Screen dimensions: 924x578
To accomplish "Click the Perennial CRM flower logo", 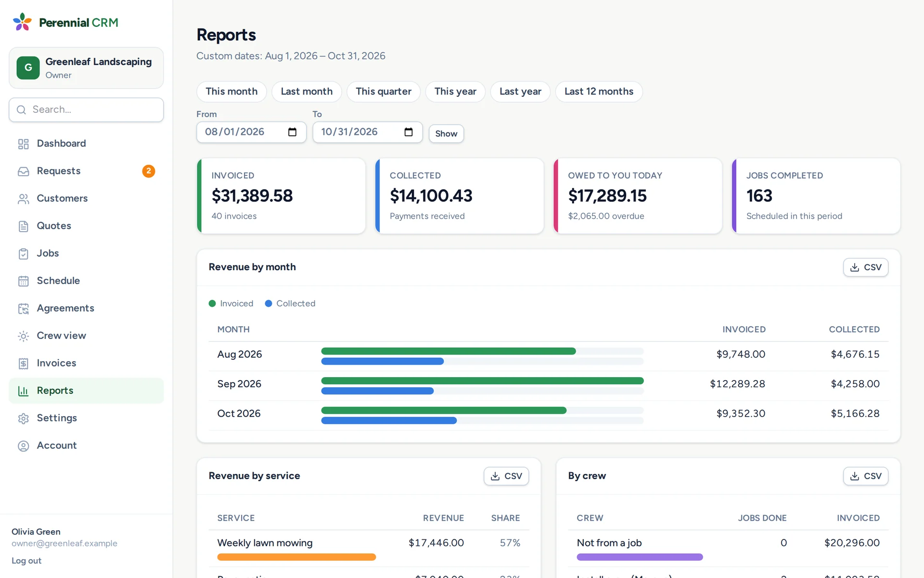I will (x=22, y=22).
